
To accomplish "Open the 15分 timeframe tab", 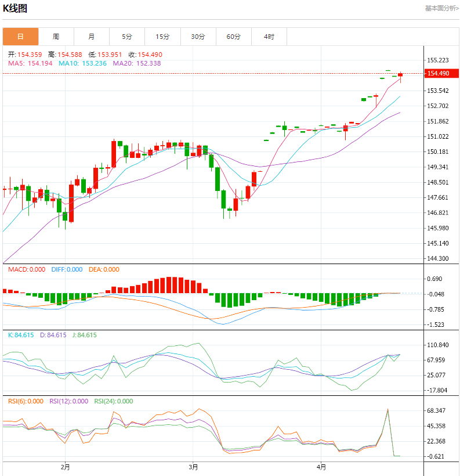I will [162, 37].
